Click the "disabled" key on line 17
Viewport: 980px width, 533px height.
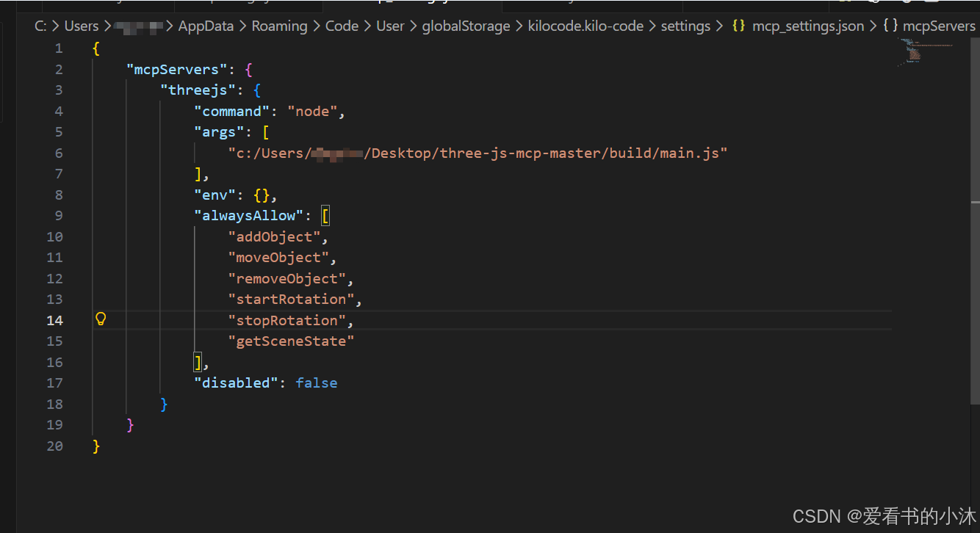coord(236,382)
